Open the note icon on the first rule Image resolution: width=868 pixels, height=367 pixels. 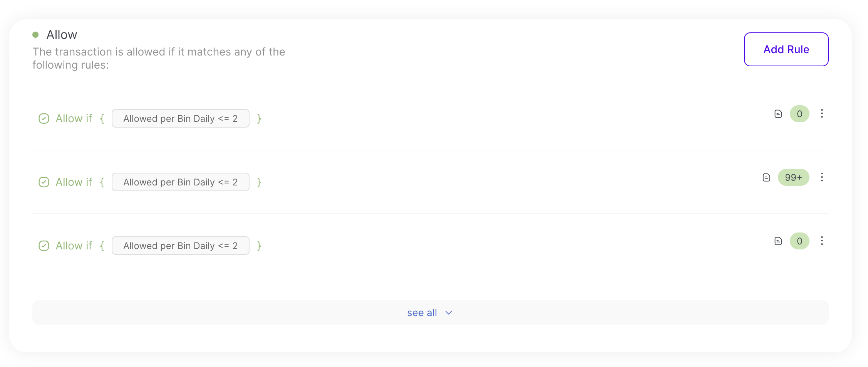[x=778, y=114]
